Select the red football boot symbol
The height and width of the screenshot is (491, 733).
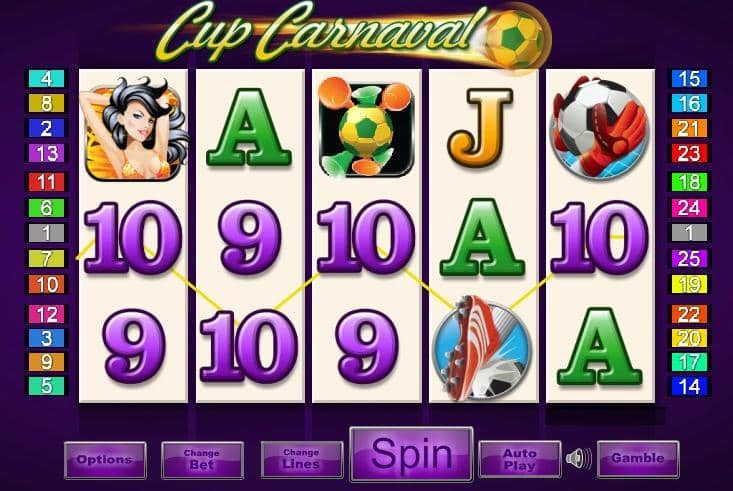point(482,348)
